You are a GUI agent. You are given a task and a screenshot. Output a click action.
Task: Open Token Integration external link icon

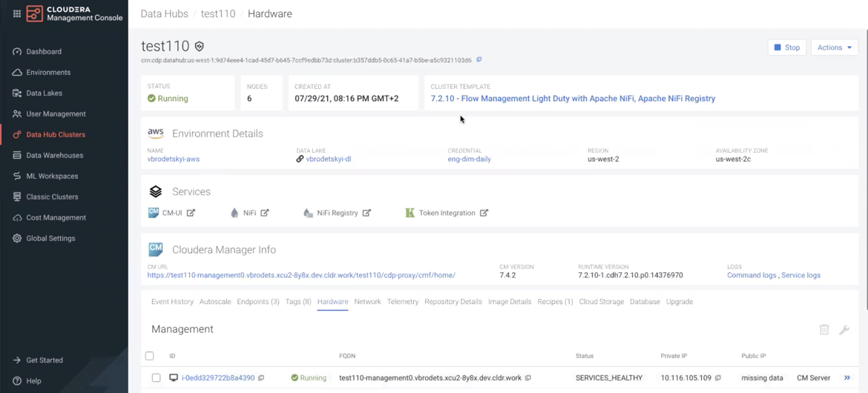484,213
